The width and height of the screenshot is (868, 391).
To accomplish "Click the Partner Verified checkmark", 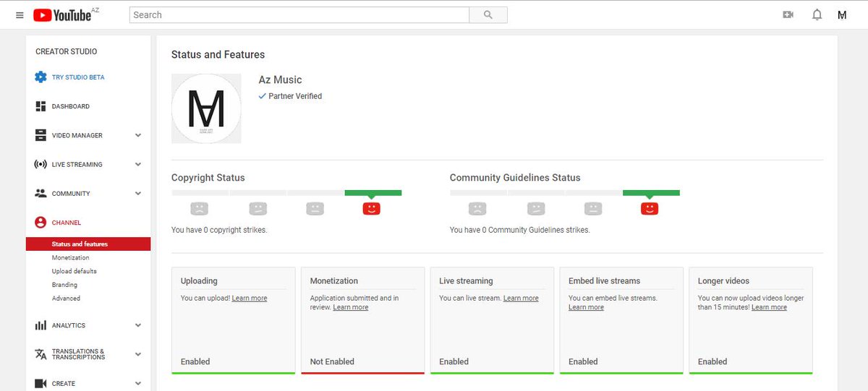I will click(x=263, y=96).
